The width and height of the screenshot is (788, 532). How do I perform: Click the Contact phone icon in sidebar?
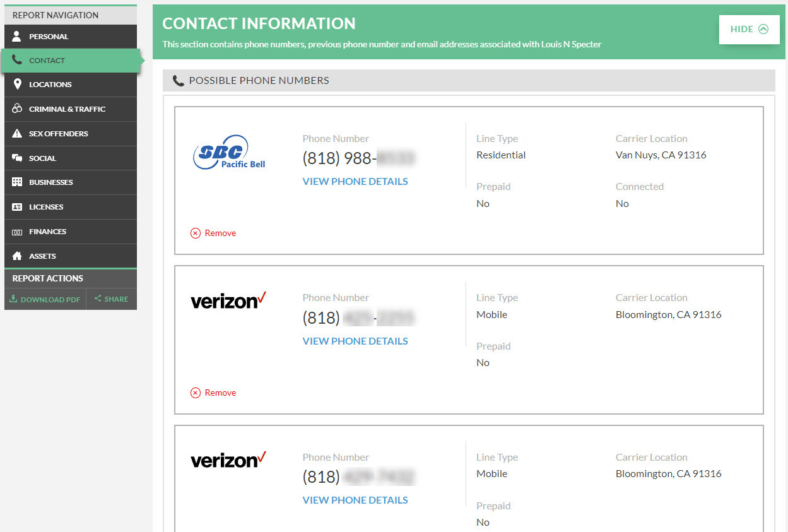[x=17, y=61]
